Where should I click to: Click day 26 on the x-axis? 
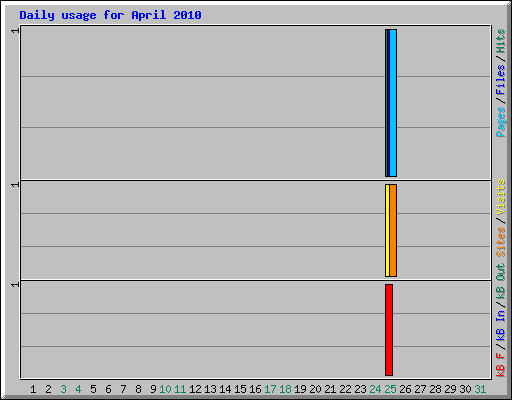point(405,389)
